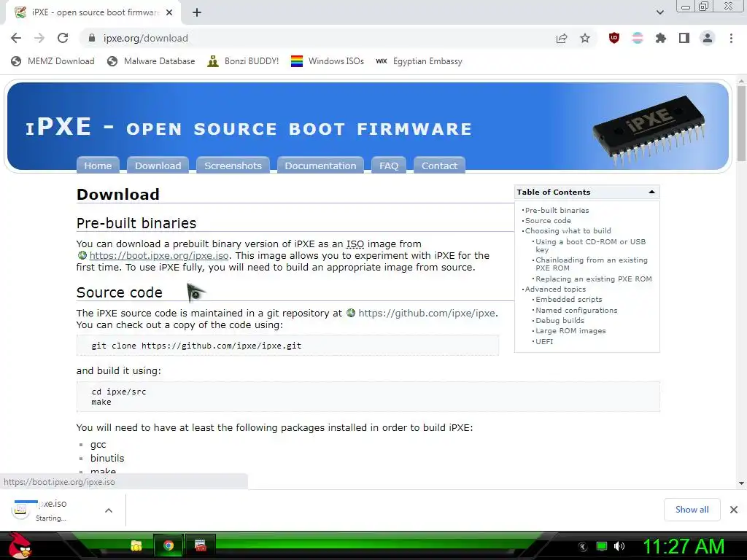Open the Chrome three-dot menu
This screenshot has height=560, width=747.
click(731, 38)
